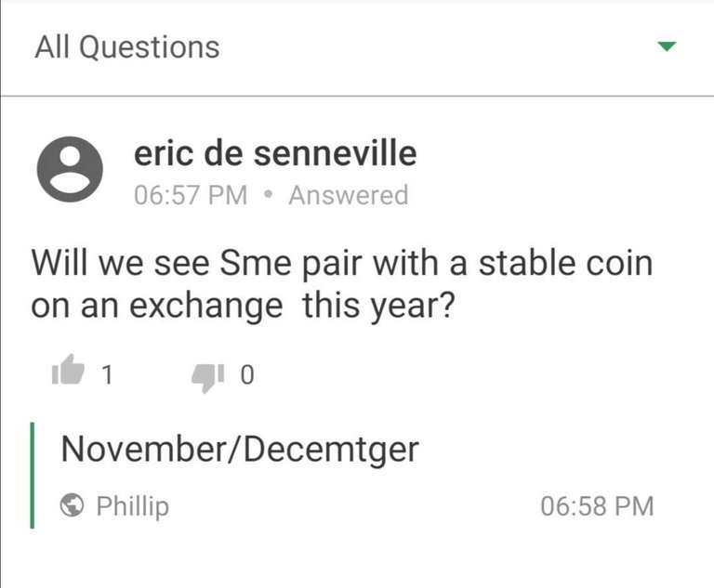Click the word exchange in the question
This screenshot has height=588, width=714.
pos(205,306)
